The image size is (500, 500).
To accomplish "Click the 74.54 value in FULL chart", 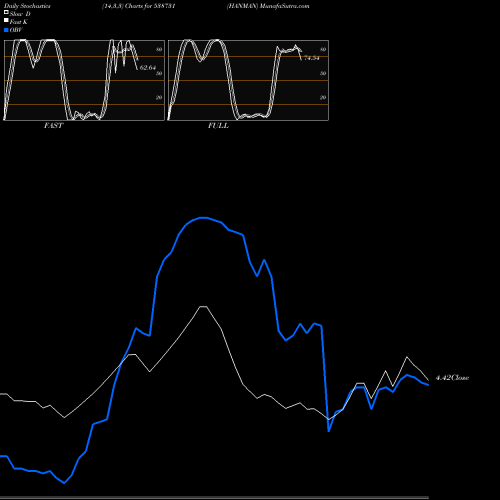I will click(312, 58).
